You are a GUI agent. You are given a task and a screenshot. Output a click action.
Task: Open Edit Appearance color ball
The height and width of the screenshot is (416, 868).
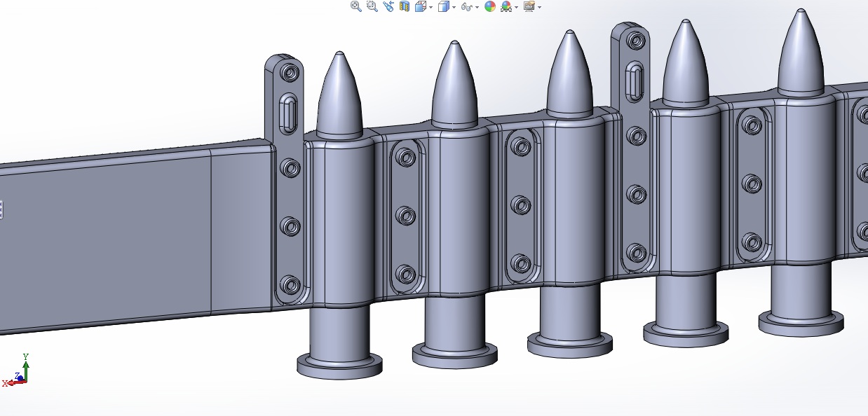[x=490, y=6]
